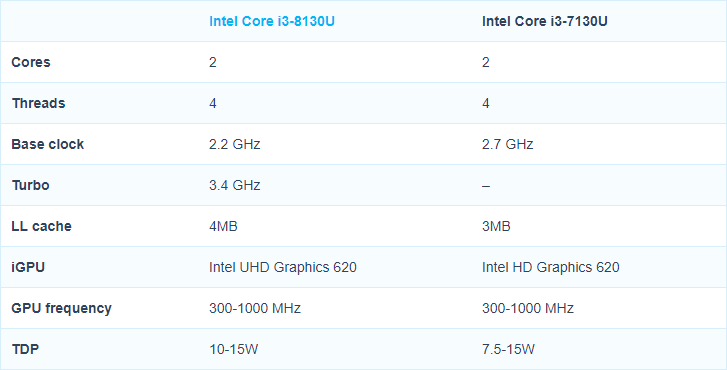Click the iGPU row label

pos(28,267)
